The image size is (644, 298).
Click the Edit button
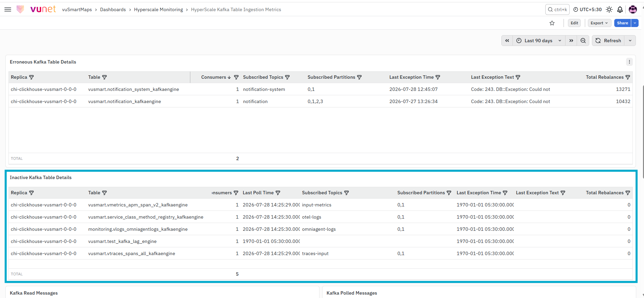(574, 23)
